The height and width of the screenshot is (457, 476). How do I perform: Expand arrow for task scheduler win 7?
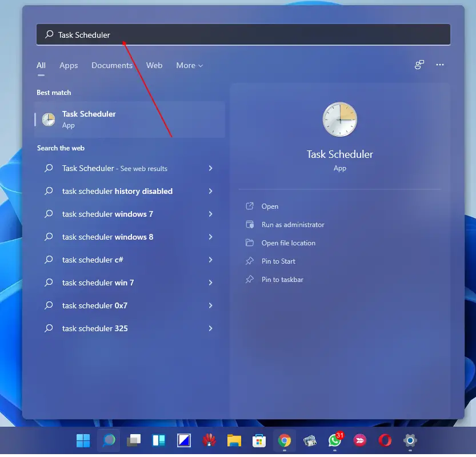(211, 283)
